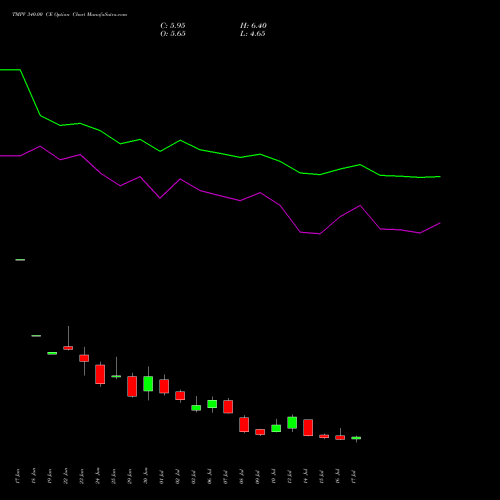
Task: Click the close value 'C: 5.95'
Action: click(x=173, y=26)
